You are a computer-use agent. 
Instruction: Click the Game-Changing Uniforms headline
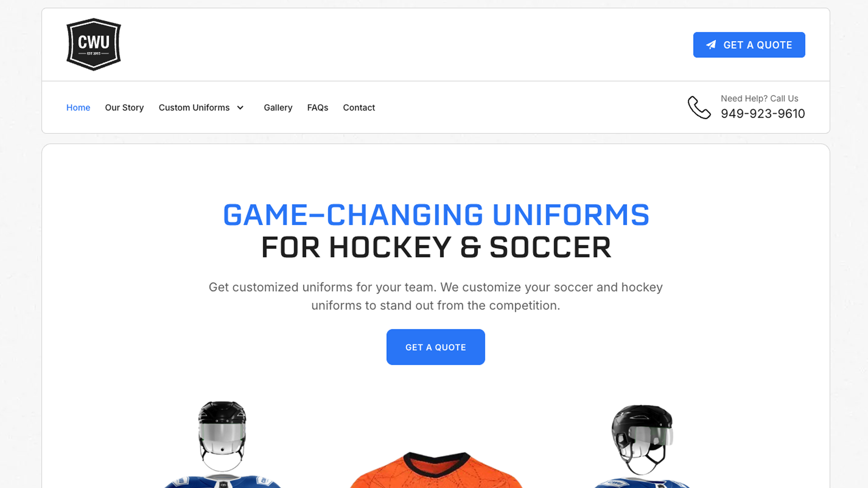coord(436,215)
